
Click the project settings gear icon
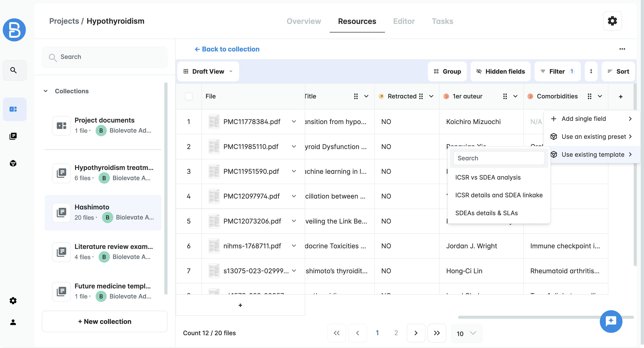612,21
